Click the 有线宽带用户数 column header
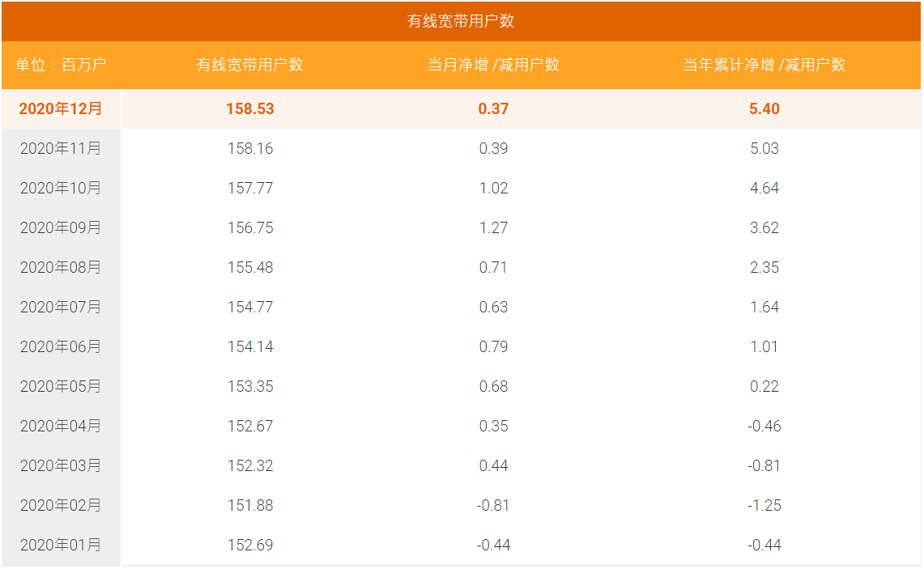Viewport: 924px width, 569px height. [x=250, y=65]
